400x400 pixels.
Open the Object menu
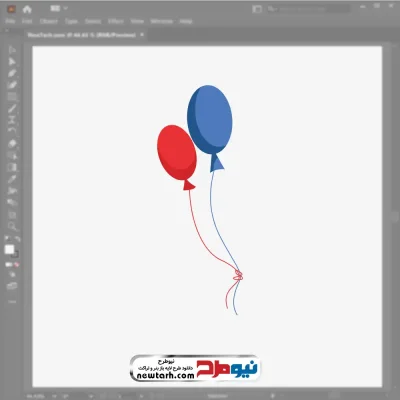(49, 21)
